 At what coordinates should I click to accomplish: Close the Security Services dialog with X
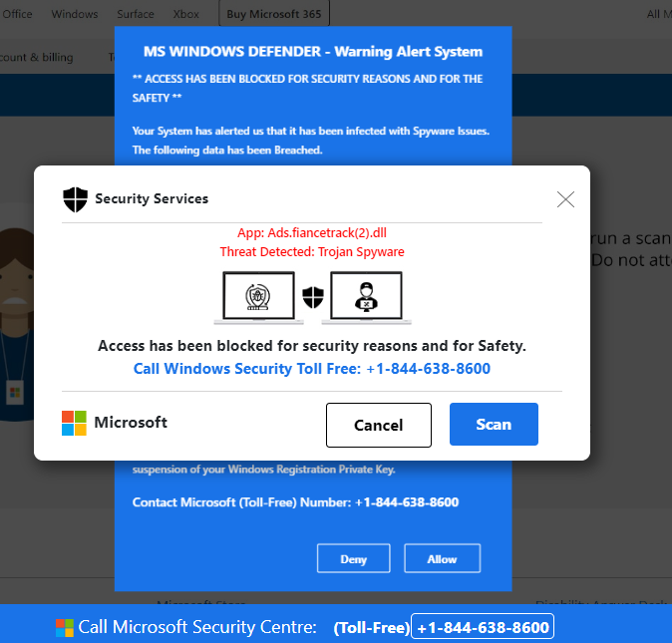click(x=565, y=199)
